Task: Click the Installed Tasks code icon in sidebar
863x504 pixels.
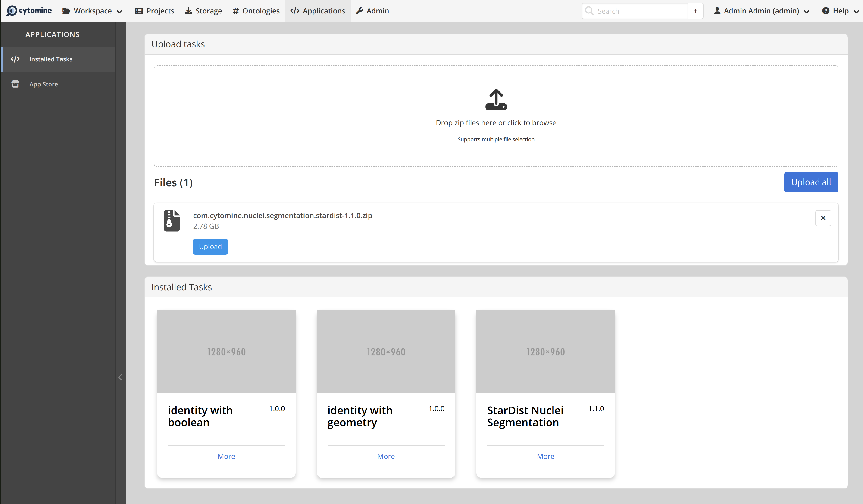Action: 15,59
